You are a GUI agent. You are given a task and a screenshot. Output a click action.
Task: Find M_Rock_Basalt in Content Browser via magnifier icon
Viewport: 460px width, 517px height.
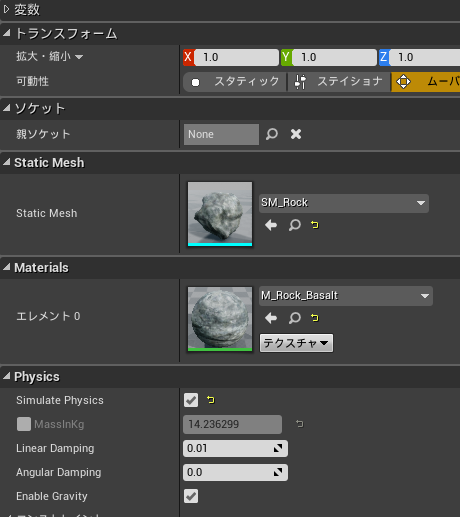pos(295,318)
